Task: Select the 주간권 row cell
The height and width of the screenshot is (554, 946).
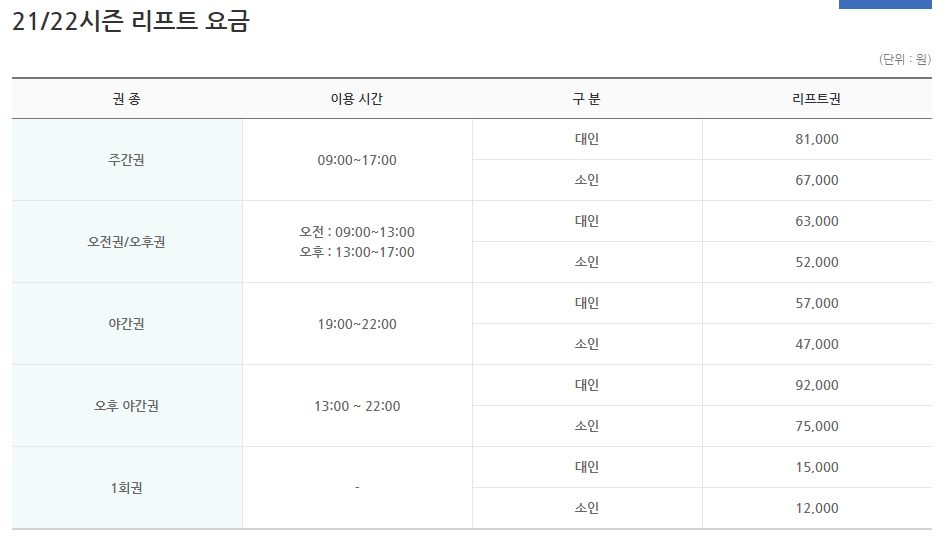Action: pos(127,160)
